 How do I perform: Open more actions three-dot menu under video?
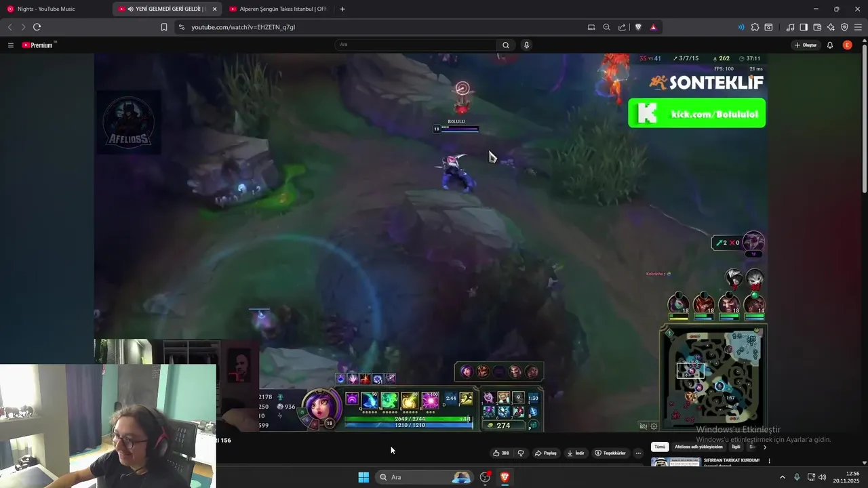click(x=638, y=453)
